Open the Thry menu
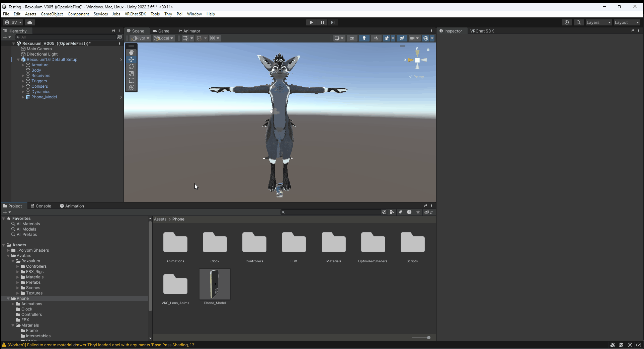The image size is (644, 349). tap(168, 14)
